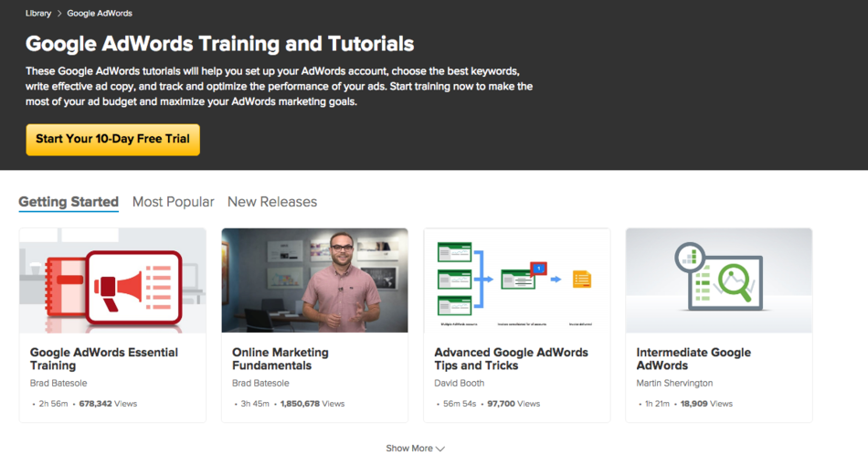The height and width of the screenshot is (455, 868).
Task: Click Intermediate Google AdWords course title
Action: (693, 359)
